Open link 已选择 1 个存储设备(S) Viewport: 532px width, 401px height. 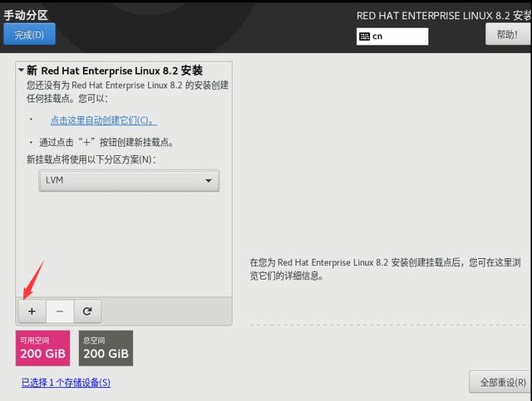(66, 383)
